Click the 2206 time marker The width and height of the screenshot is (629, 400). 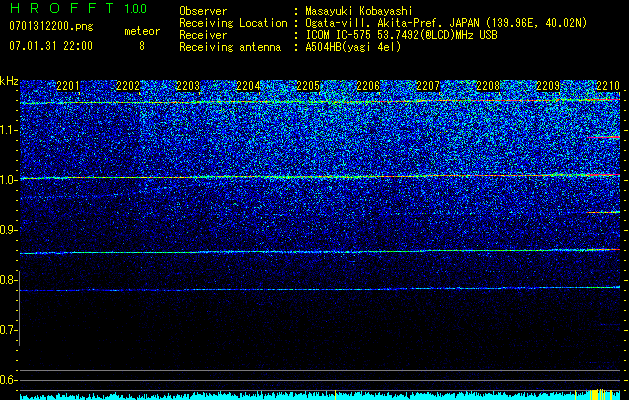pos(368,86)
